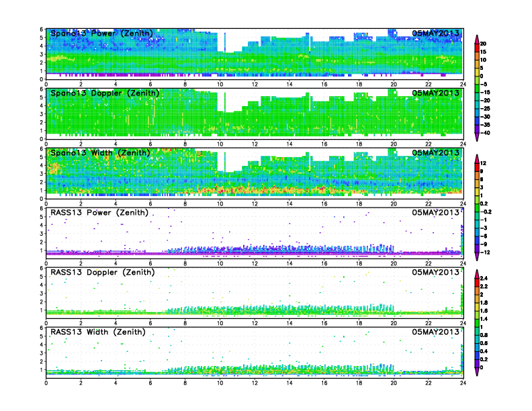The height and width of the screenshot is (411, 532).
Task: Pick the dark blue segment of the bottom colorbar
Action: 477,355
